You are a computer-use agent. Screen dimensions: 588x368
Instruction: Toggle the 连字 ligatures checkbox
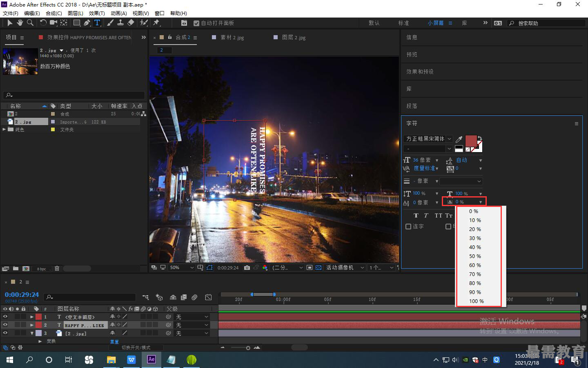tap(408, 226)
